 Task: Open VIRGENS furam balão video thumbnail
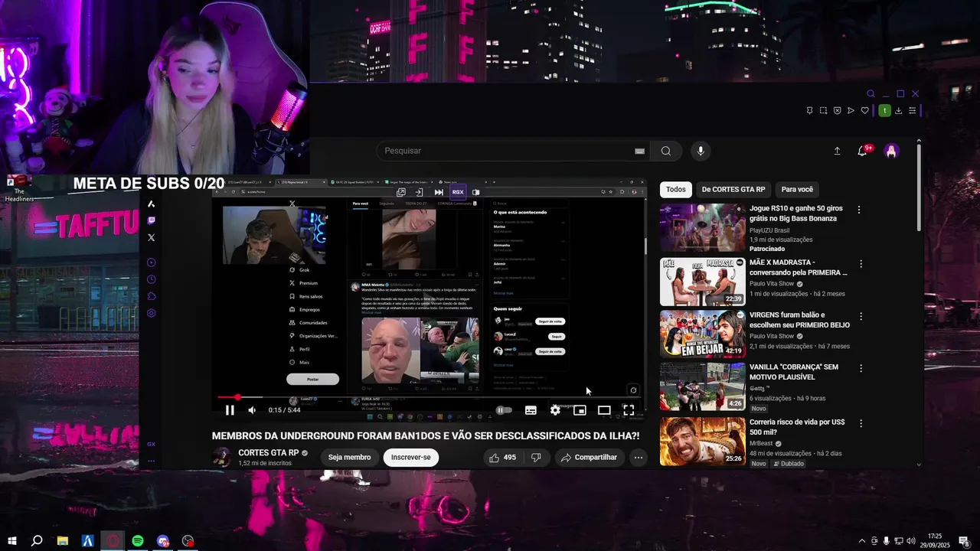tap(702, 334)
